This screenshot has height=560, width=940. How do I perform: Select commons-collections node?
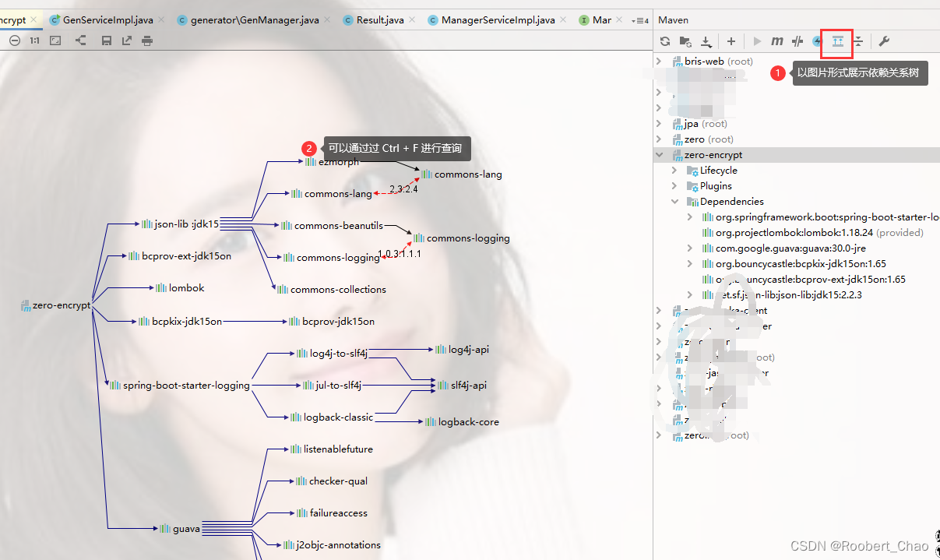pyautogui.click(x=332, y=289)
